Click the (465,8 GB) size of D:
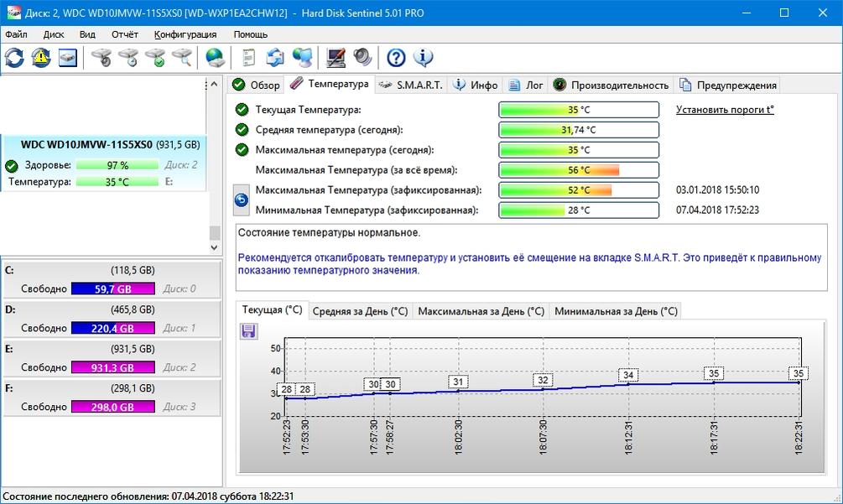Viewport: 843px width, 504px height. click(133, 309)
